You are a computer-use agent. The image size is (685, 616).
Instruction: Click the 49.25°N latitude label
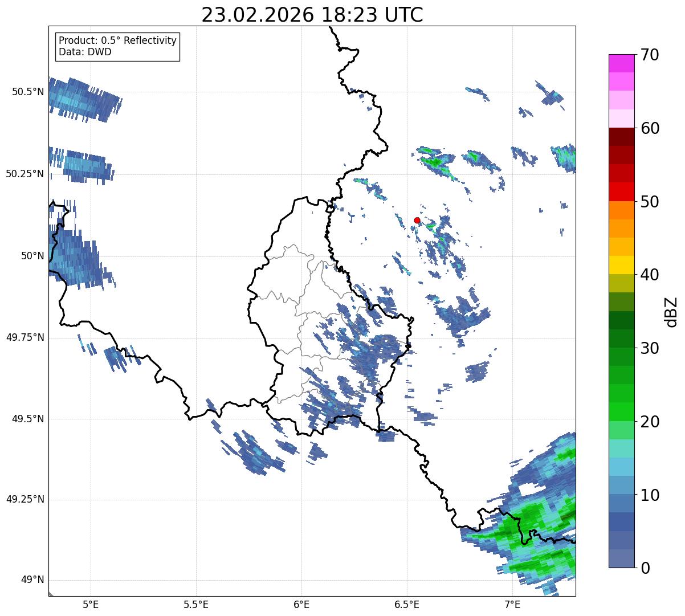(25, 500)
